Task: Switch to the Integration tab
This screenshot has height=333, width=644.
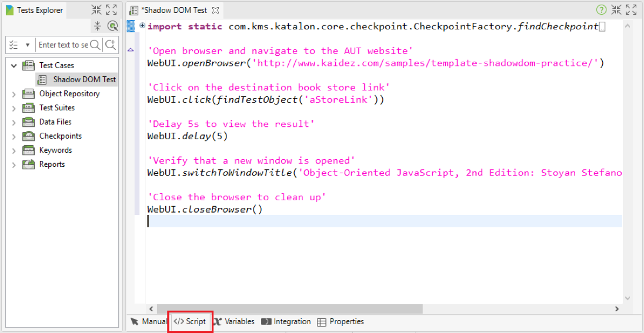Action: (286, 321)
